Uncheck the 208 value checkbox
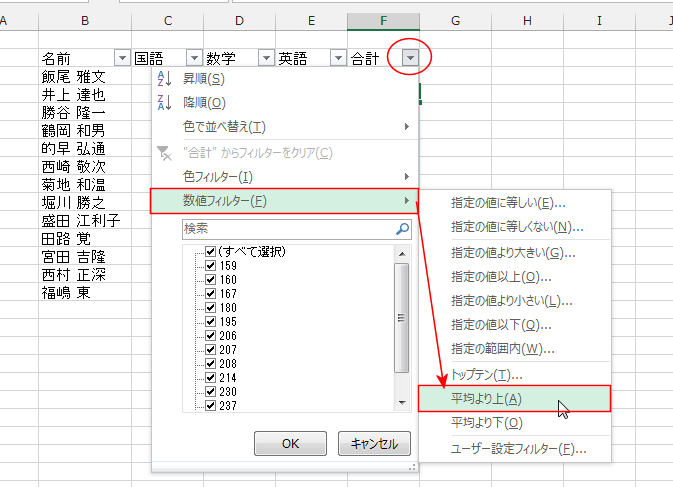 [x=210, y=363]
